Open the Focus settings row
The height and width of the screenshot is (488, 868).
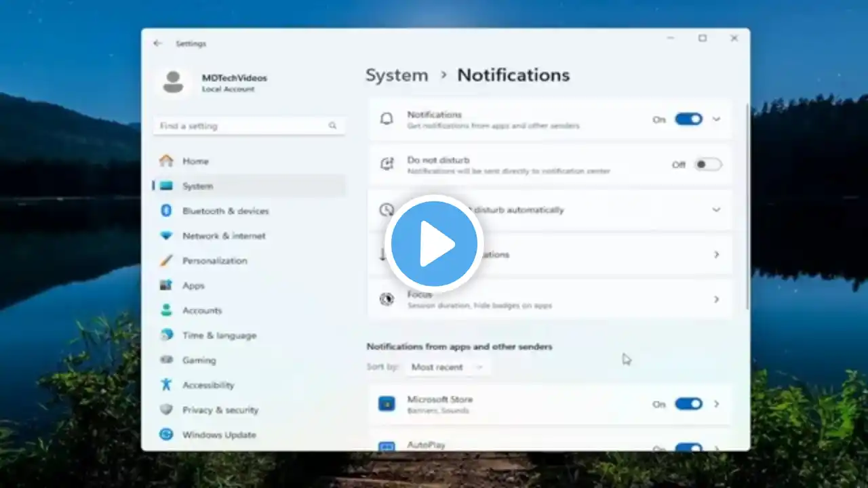click(550, 300)
